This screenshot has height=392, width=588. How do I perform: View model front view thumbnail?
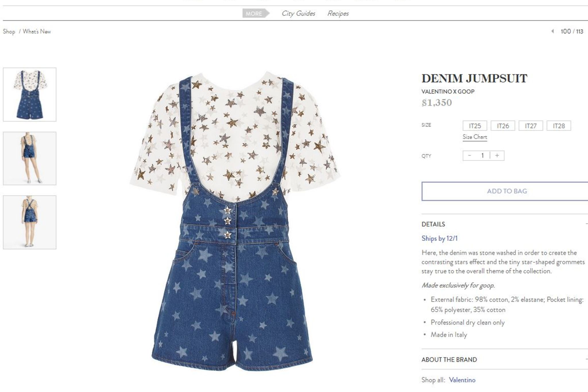(30, 158)
